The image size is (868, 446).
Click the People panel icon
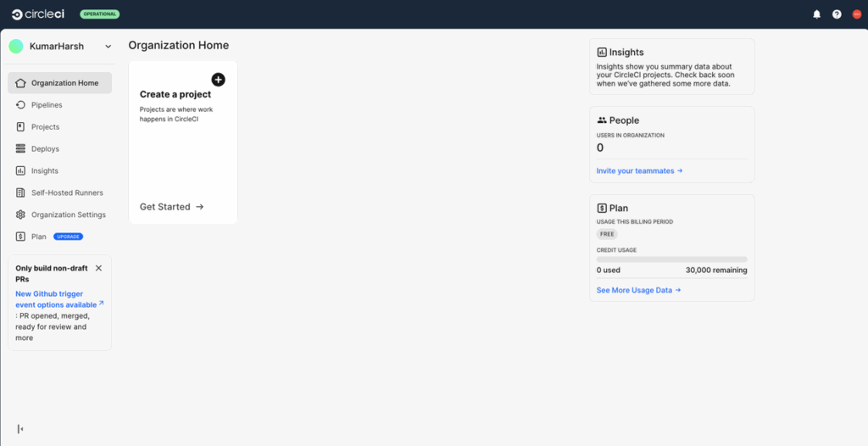602,120
